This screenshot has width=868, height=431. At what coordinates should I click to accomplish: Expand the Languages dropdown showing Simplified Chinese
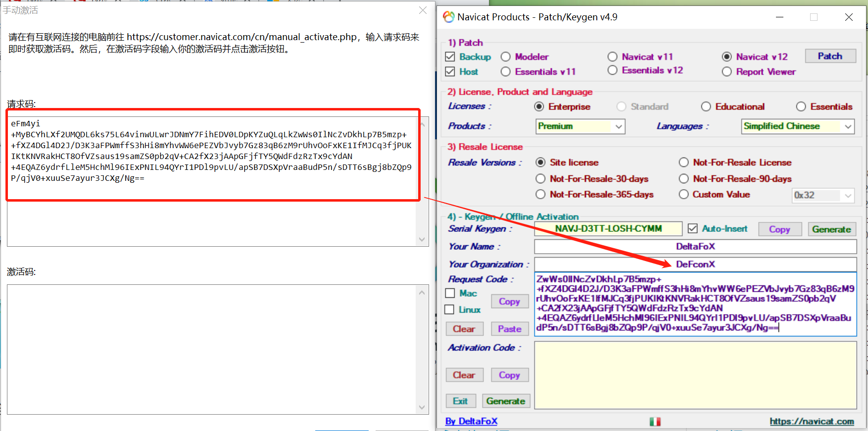click(x=798, y=126)
